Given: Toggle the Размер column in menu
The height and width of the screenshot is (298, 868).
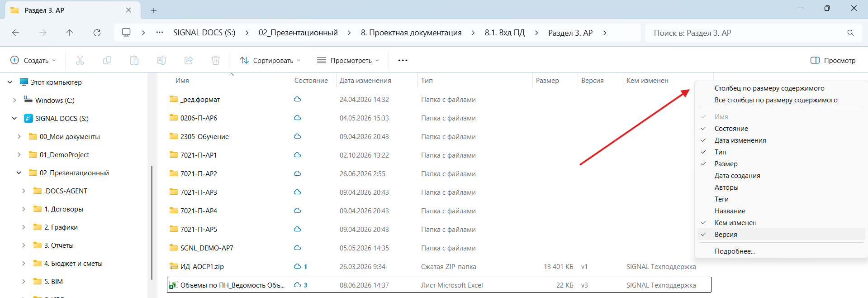Looking at the screenshot, I should point(726,164).
